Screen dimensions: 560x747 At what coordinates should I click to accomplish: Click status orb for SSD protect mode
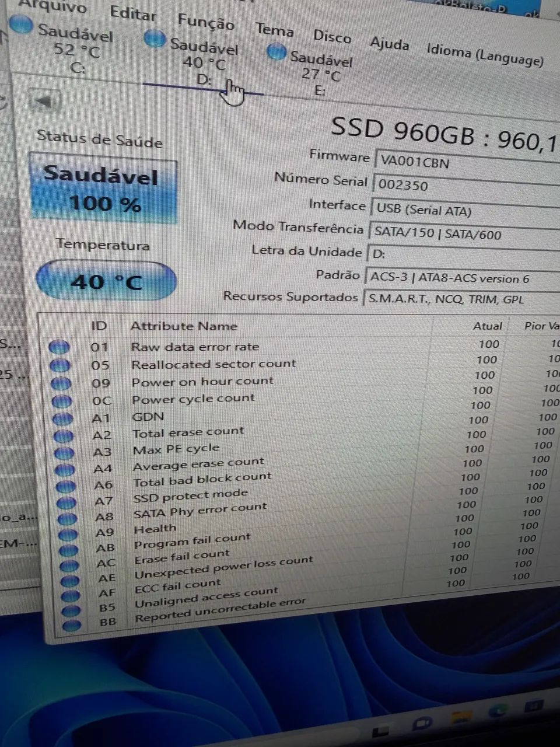[x=66, y=502]
